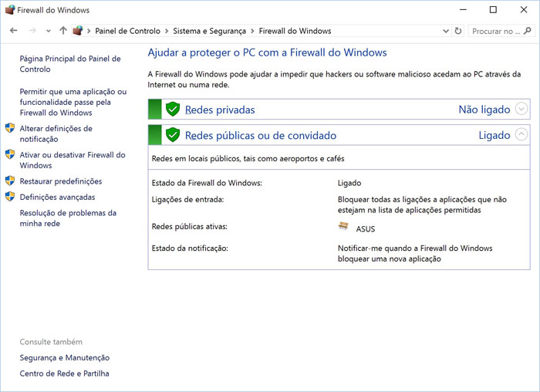This screenshot has width=540, height=392.
Task: Open Centro de Rede e Partilha link
Action: click(x=64, y=373)
